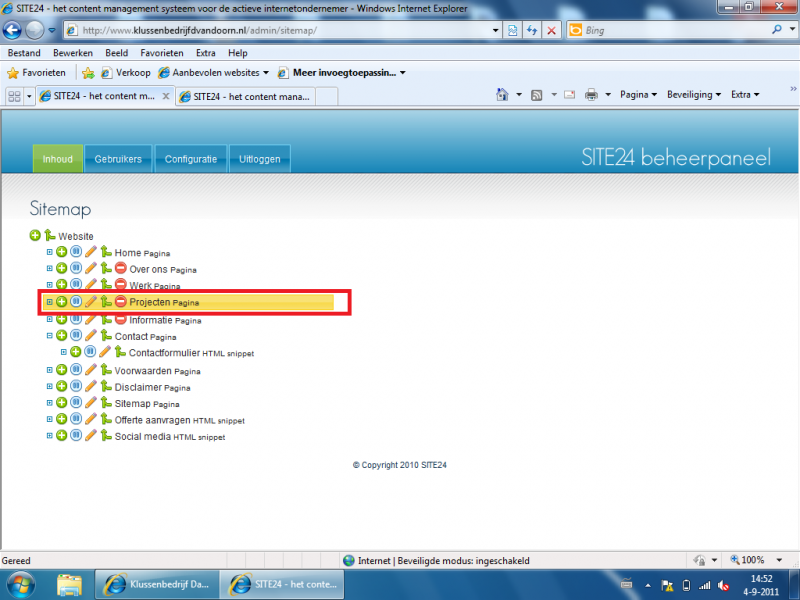Click the move arrow icon for Informatie
Image resolution: width=800 pixels, height=600 pixels.
(x=105, y=320)
